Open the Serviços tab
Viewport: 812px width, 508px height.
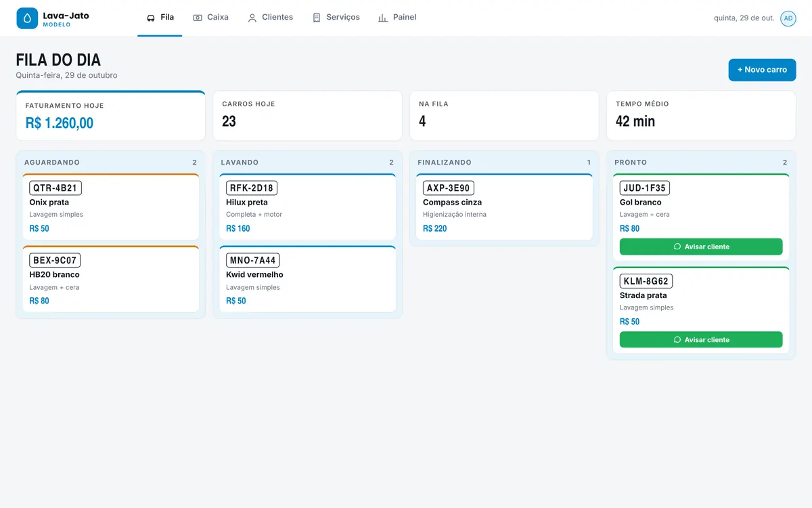coord(336,18)
